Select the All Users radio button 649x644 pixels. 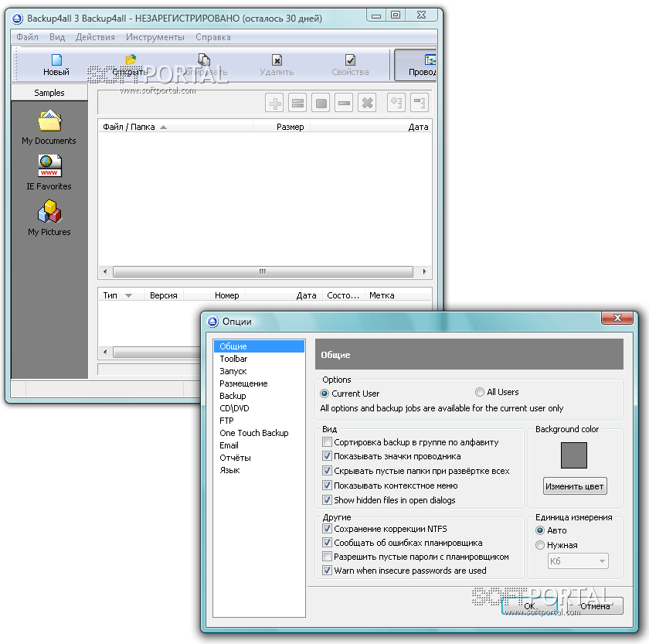(x=479, y=392)
